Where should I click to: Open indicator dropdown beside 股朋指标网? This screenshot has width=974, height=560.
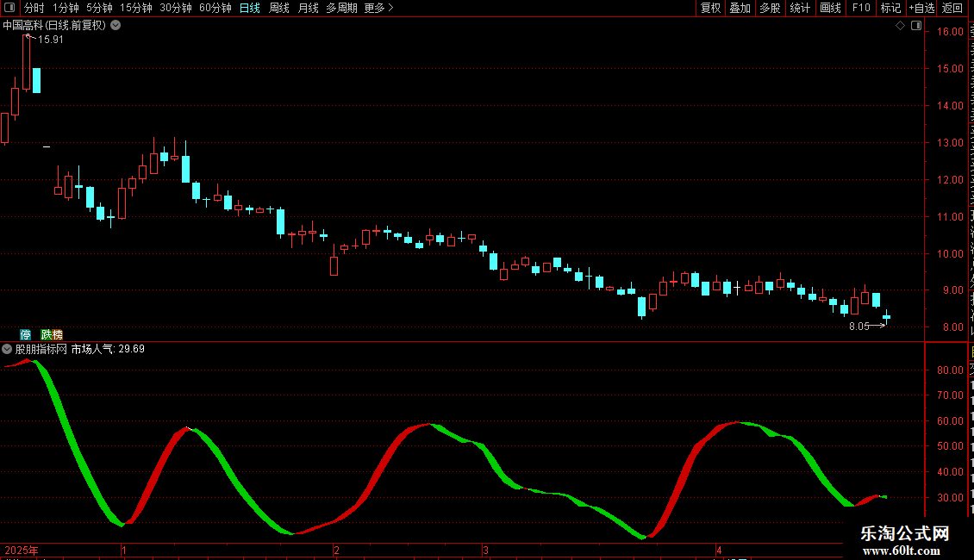click(x=7, y=349)
